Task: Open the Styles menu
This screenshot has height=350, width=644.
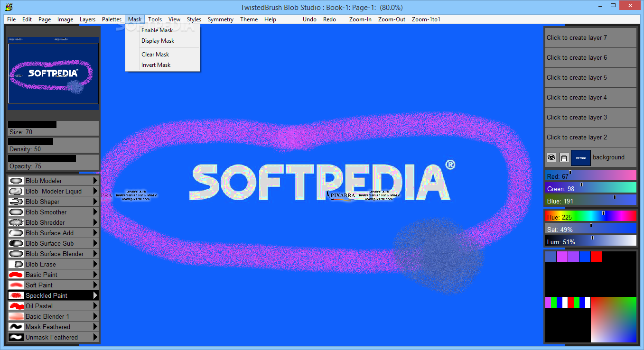Action: coord(194,19)
